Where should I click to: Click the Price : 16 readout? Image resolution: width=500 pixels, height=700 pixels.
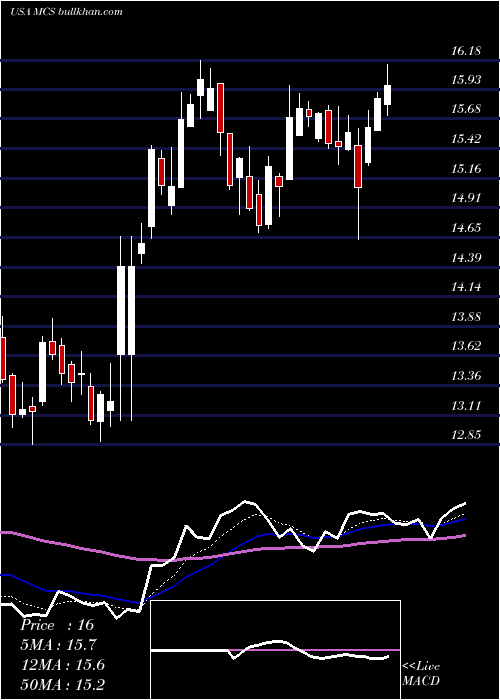[x=57, y=625]
